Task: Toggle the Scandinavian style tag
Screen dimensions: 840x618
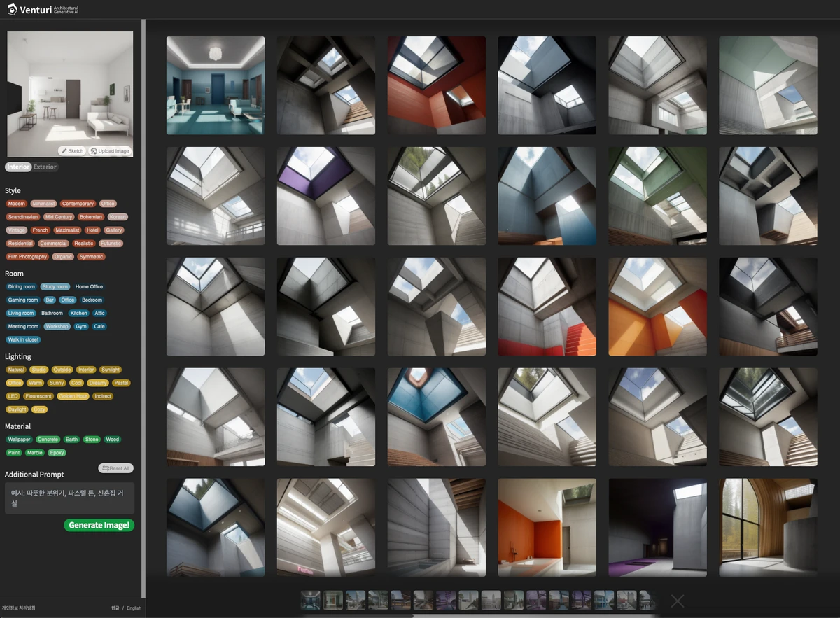Action: [x=23, y=217]
